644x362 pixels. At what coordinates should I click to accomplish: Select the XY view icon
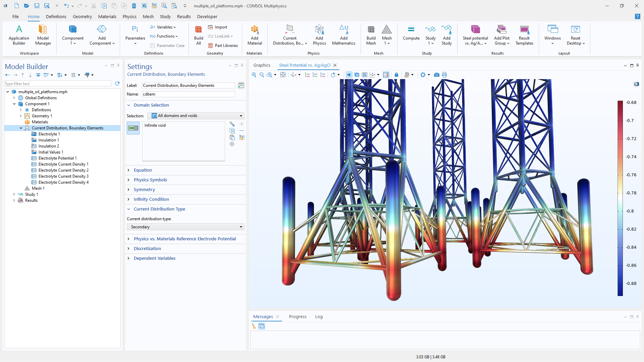pyautogui.click(x=307, y=75)
